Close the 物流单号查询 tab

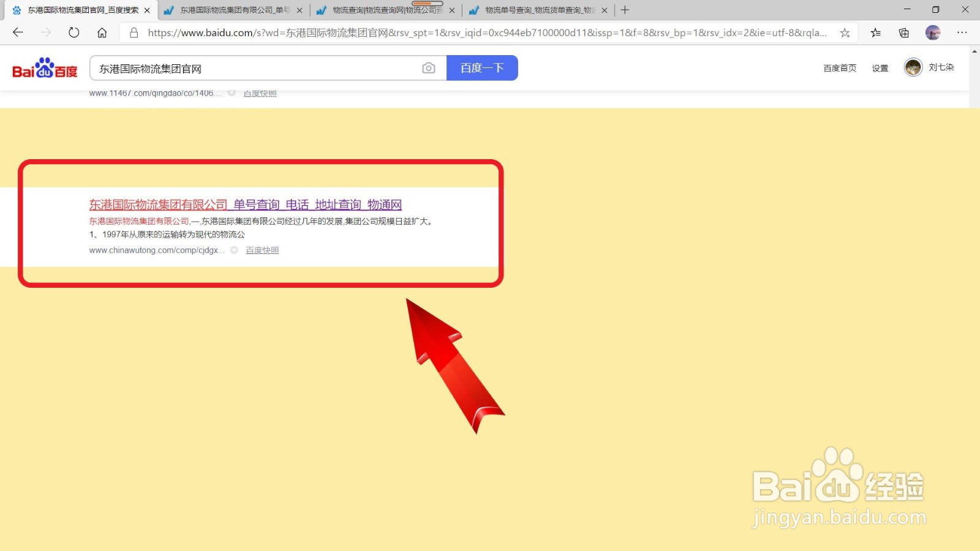605,10
